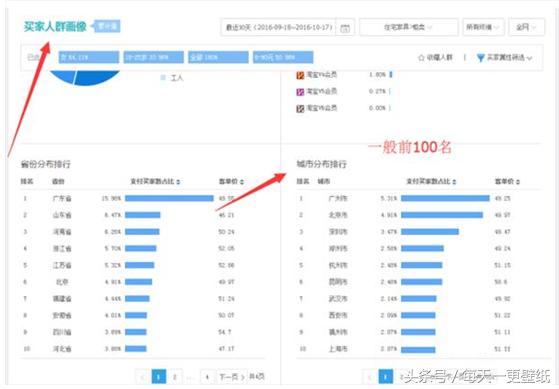The image size is (559, 389).
Task: Click the 收藏人群 link
Action: [x=440, y=57]
